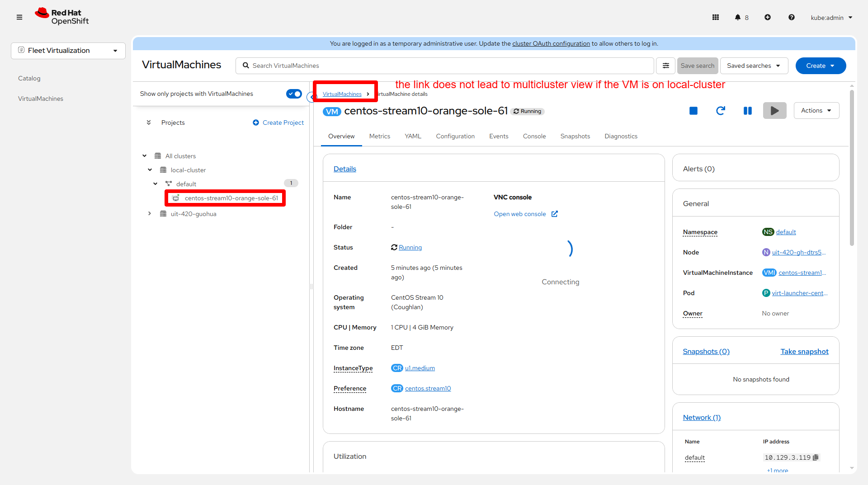
Task: Toggle show only projects with VirtualMachines
Action: pos(294,94)
